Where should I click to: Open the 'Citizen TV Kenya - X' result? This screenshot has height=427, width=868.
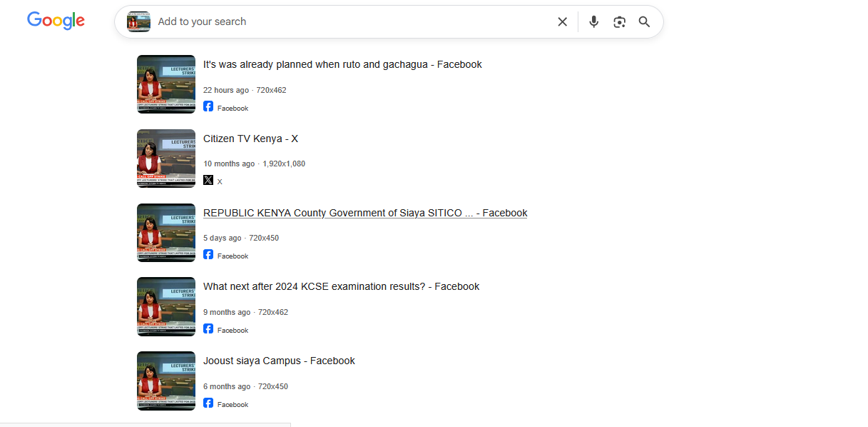click(x=250, y=139)
